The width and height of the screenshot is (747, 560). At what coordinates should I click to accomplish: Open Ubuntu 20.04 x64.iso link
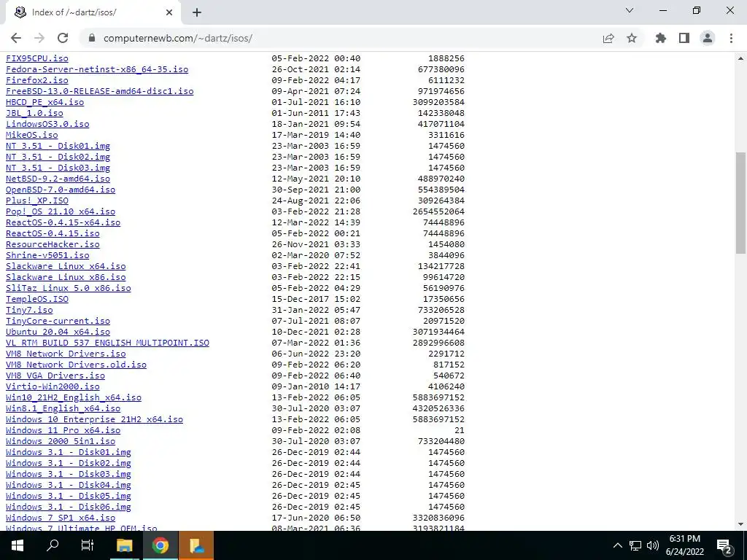58,332
